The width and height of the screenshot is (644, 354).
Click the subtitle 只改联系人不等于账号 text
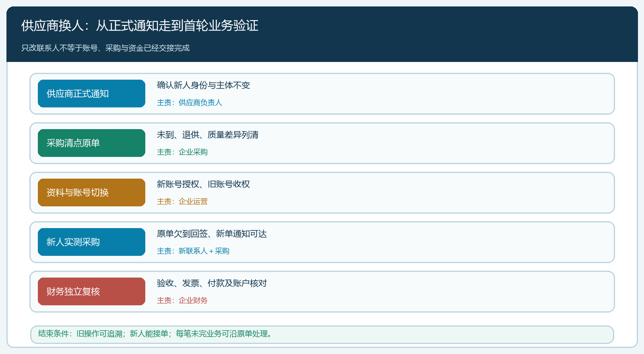coord(105,48)
